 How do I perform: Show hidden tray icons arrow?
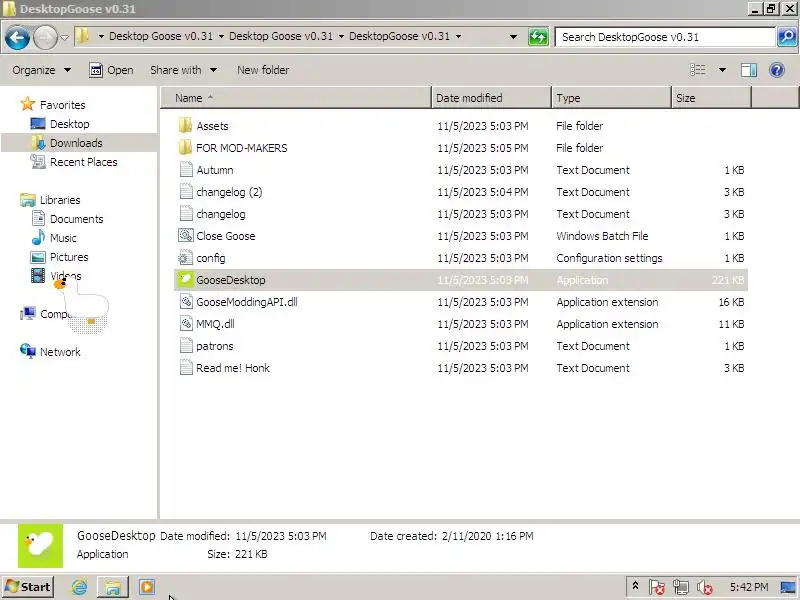pos(635,586)
